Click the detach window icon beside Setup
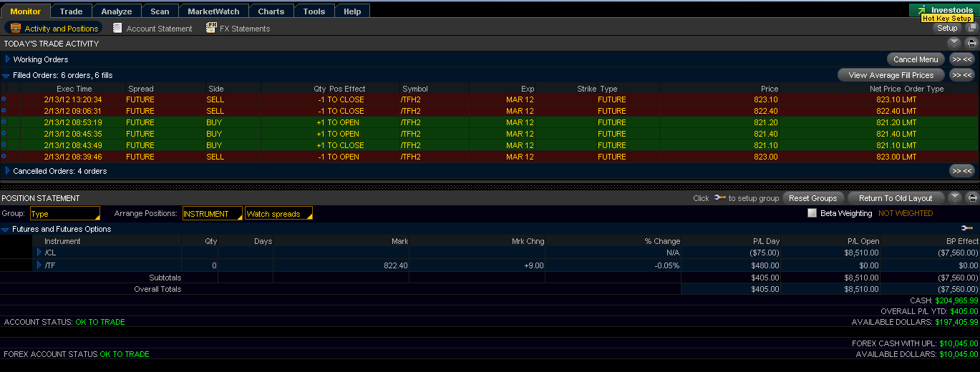Screen dimensions: 980x372 click(x=972, y=28)
